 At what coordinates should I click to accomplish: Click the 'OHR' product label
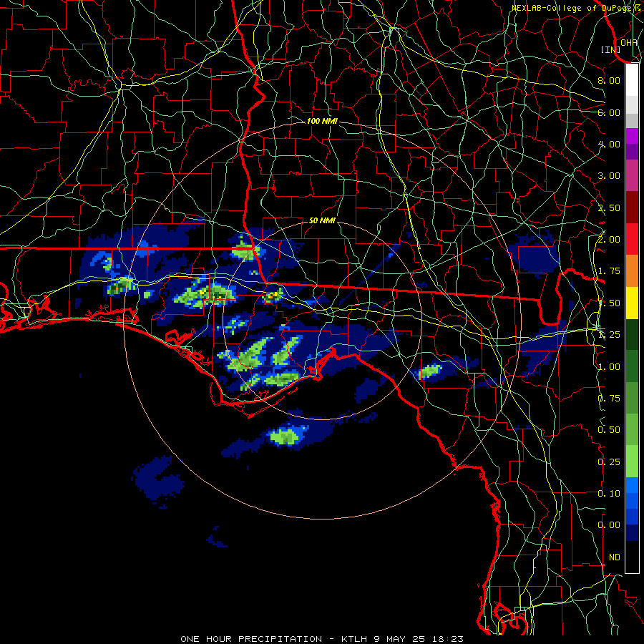(629, 43)
